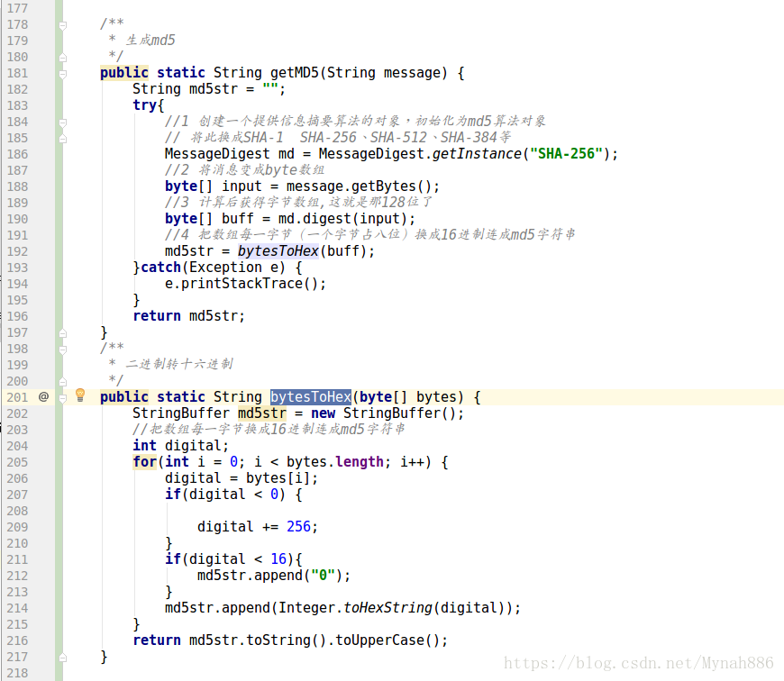
Task: Click line number 186 in the gutter
Action: pyautogui.click(x=17, y=154)
